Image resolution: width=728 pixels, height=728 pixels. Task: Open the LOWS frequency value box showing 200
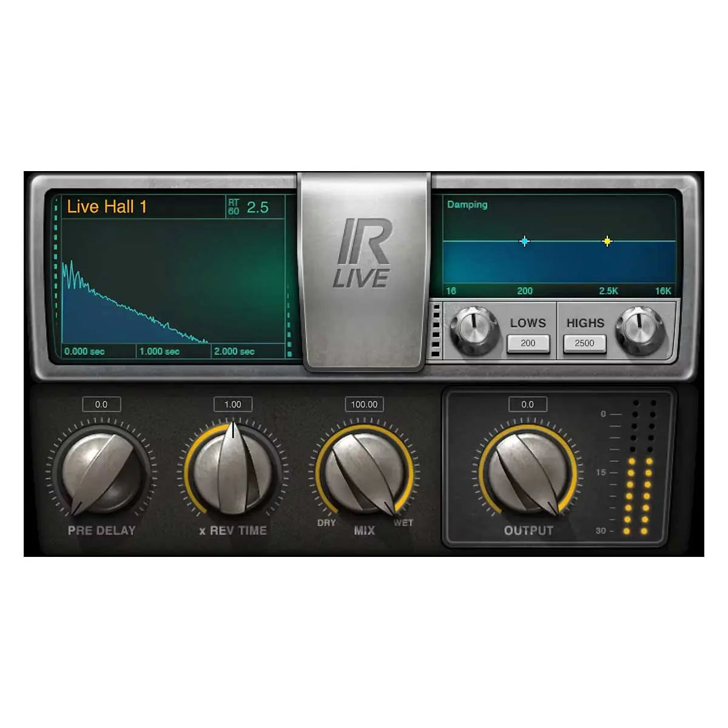pos(528,343)
